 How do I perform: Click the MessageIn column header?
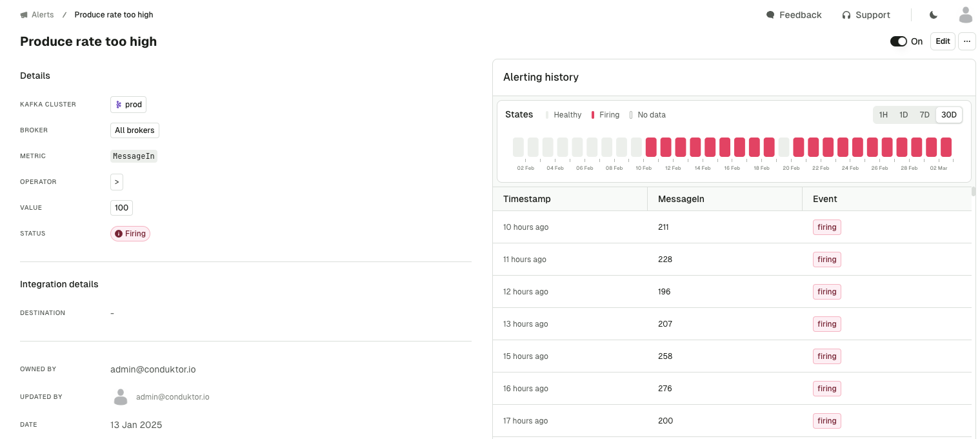725,199
